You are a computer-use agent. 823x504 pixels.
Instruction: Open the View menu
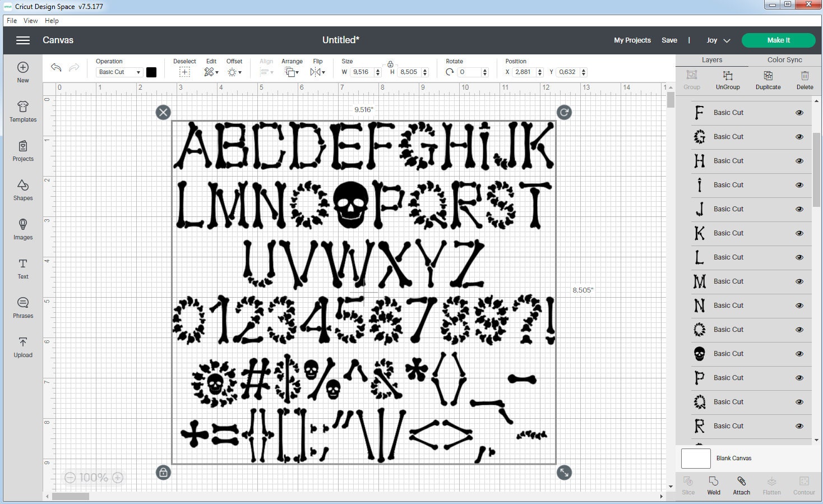point(30,20)
